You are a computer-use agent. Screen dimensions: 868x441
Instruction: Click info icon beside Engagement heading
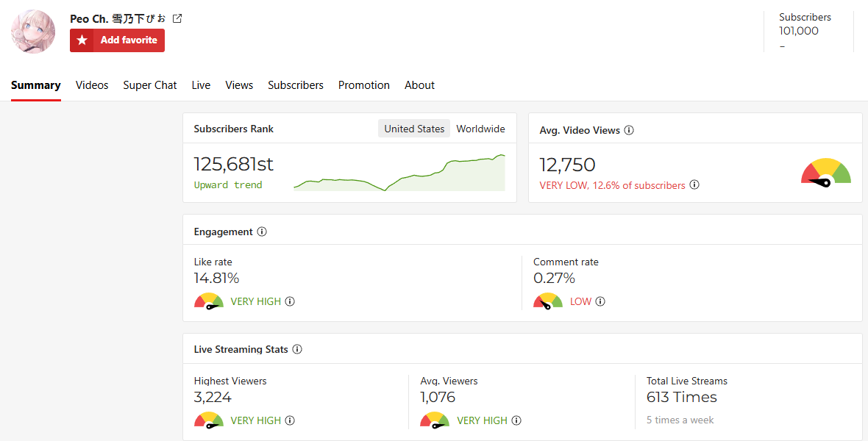click(262, 232)
